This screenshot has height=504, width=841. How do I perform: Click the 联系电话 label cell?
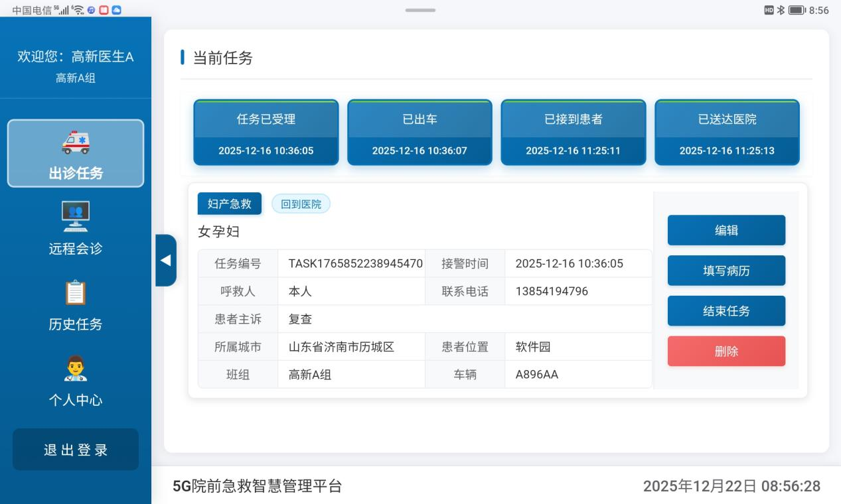[465, 291]
